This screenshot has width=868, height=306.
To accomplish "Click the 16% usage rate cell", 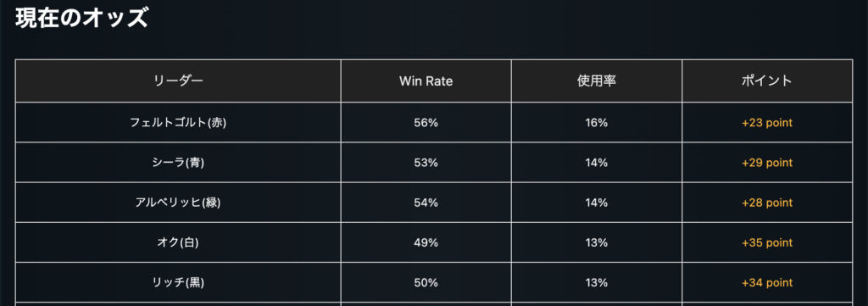I will coord(597,123).
